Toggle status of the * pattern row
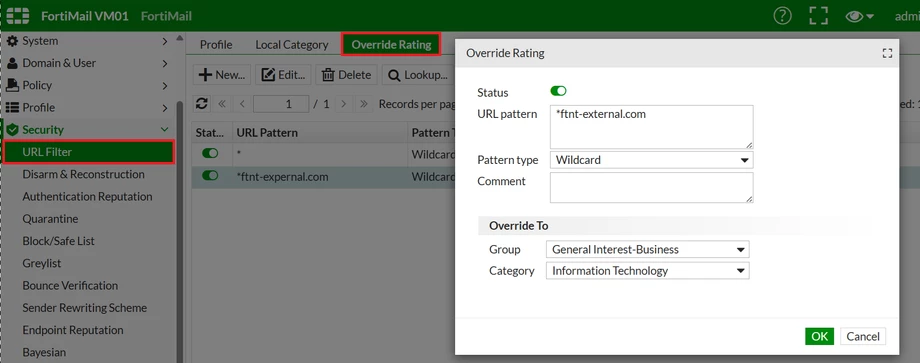This screenshot has height=363, width=920. pyautogui.click(x=210, y=153)
